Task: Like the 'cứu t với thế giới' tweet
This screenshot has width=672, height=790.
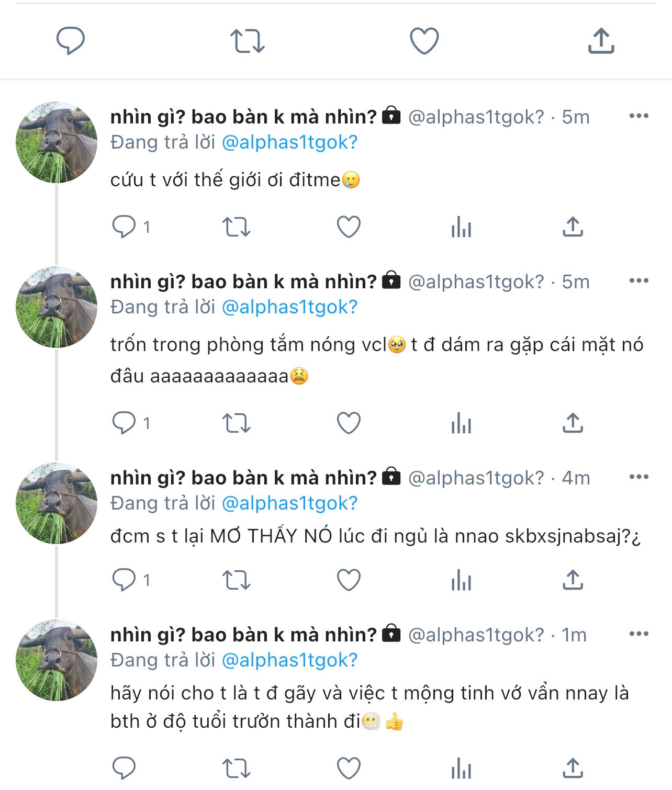Action: point(349,227)
